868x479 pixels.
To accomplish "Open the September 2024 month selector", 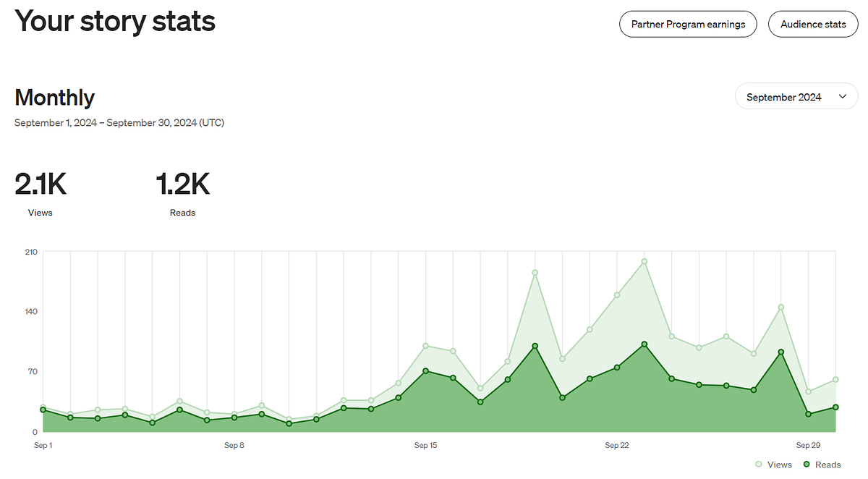I will pyautogui.click(x=796, y=96).
